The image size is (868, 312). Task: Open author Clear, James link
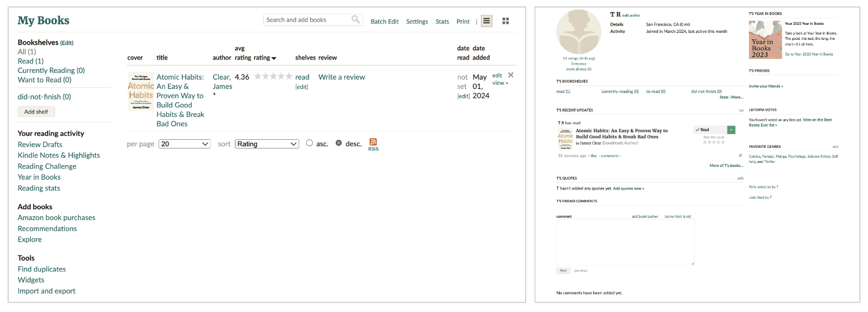click(222, 81)
